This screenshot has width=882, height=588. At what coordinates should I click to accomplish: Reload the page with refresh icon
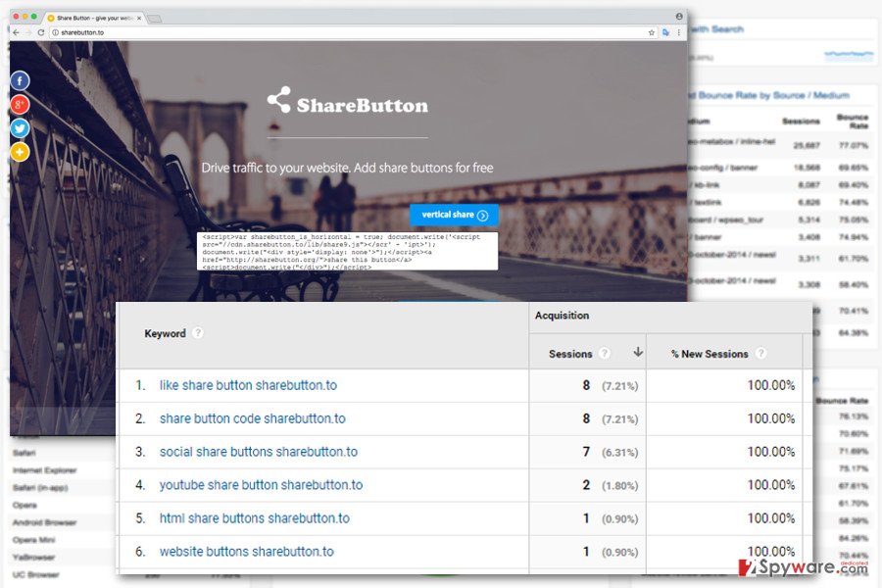(x=41, y=32)
